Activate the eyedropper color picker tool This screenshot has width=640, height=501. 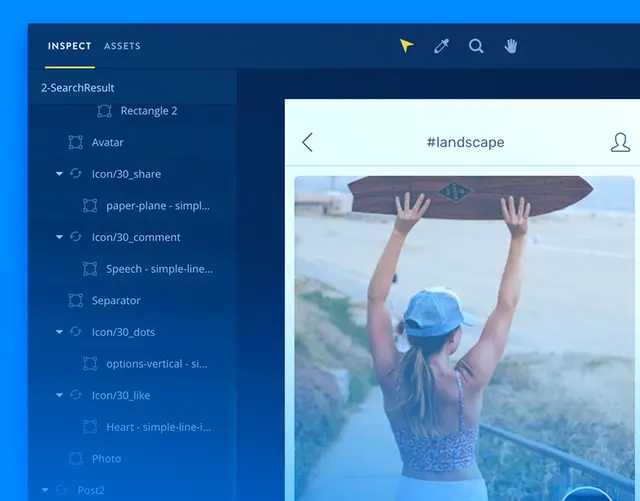pyautogui.click(x=441, y=46)
